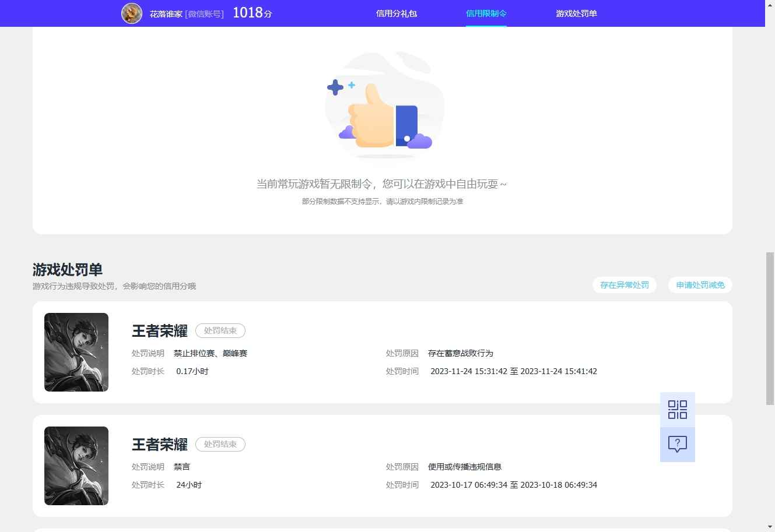Click the 2023-11-24 penalty time range
Image resolution: width=775 pixels, height=532 pixels.
click(514, 371)
